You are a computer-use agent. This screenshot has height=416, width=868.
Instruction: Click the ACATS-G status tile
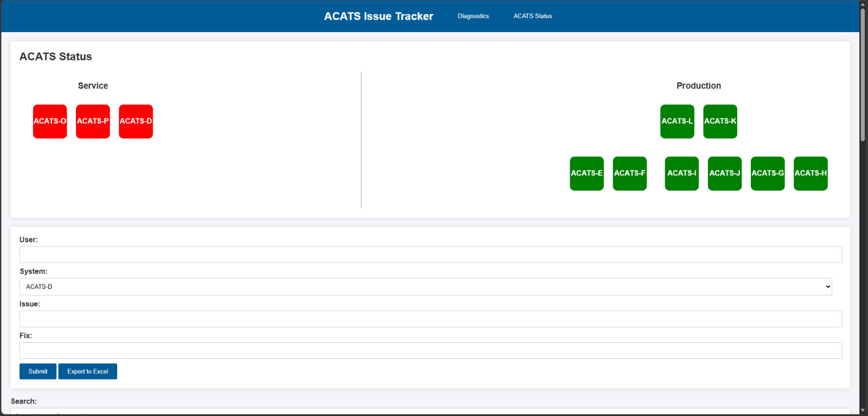tap(767, 174)
